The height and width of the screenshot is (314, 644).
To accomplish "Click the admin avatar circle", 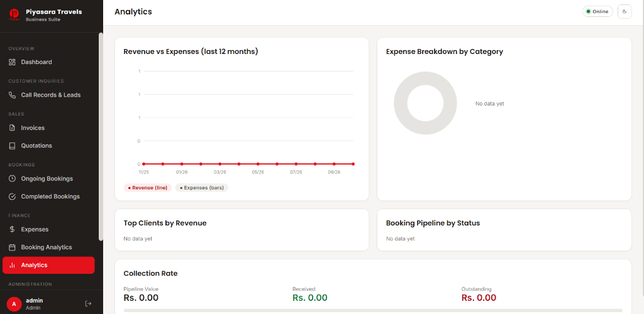I will [14, 304].
